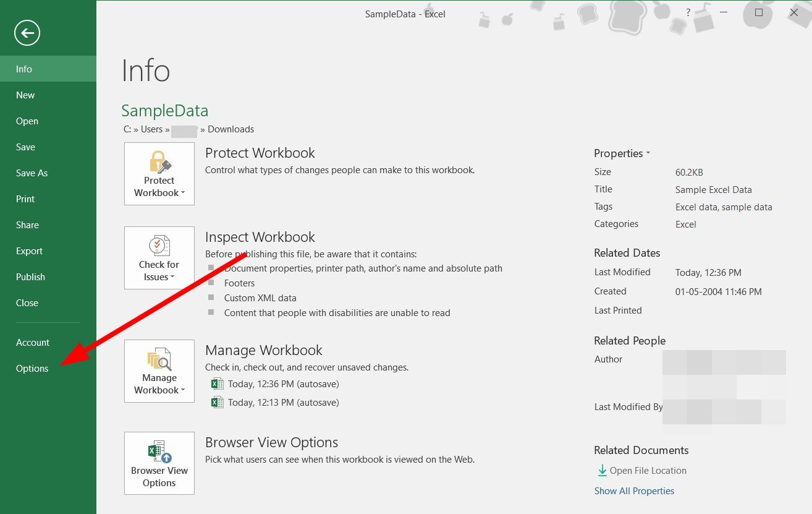812x514 pixels.
Task: Click Users in the file path
Action: point(151,129)
